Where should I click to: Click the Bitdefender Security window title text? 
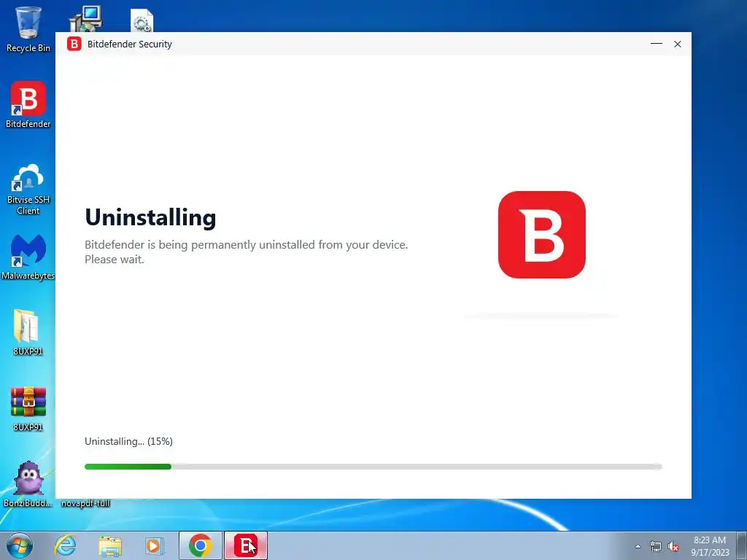point(130,44)
